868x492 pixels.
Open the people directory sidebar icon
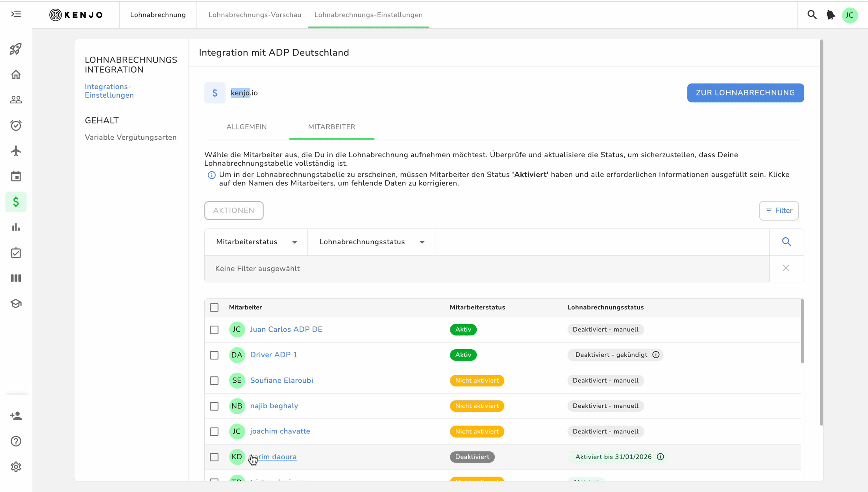click(x=16, y=100)
